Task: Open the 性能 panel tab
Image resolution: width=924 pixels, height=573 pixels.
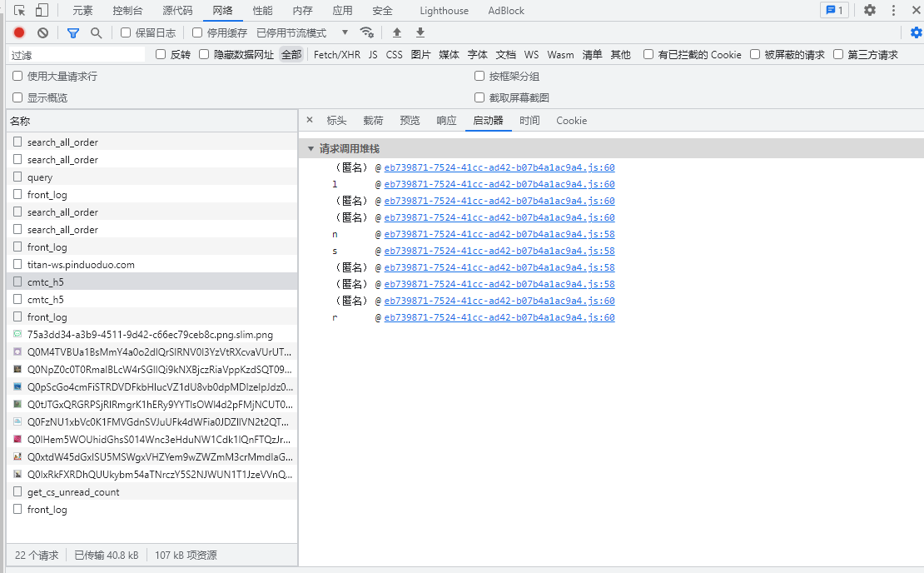Action: tap(262, 11)
